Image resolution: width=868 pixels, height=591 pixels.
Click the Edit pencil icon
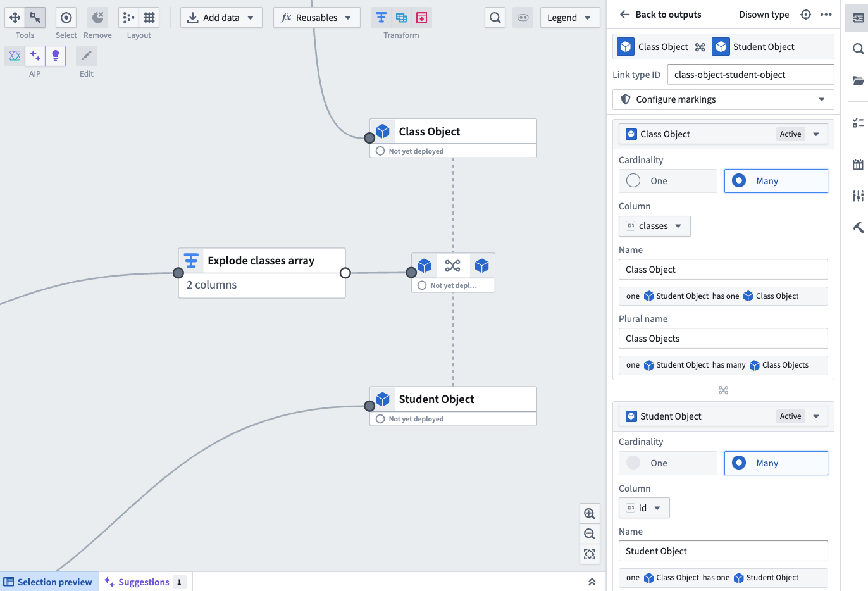pyautogui.click(x=86, y=56)
